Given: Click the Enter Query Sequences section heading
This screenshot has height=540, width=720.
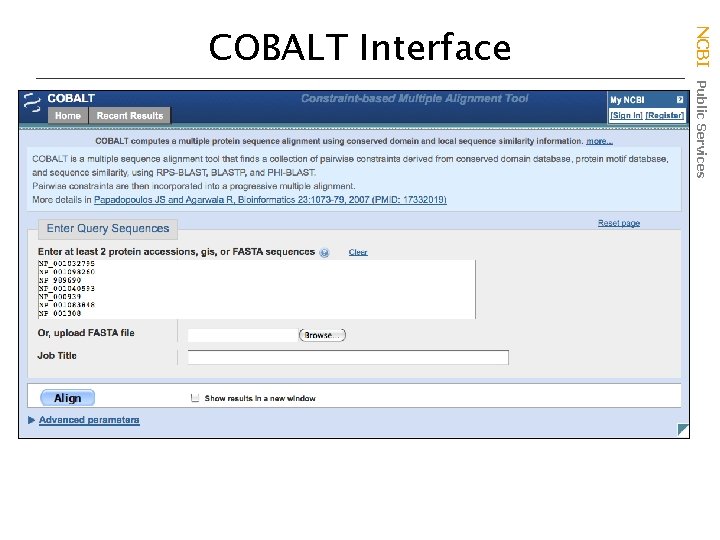Looking at the screenshot, I should 108,229.
